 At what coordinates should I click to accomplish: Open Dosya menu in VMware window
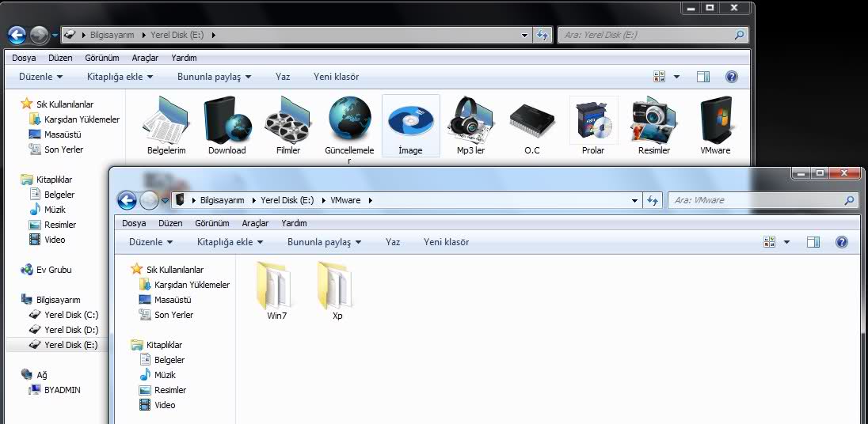(134, 223)
